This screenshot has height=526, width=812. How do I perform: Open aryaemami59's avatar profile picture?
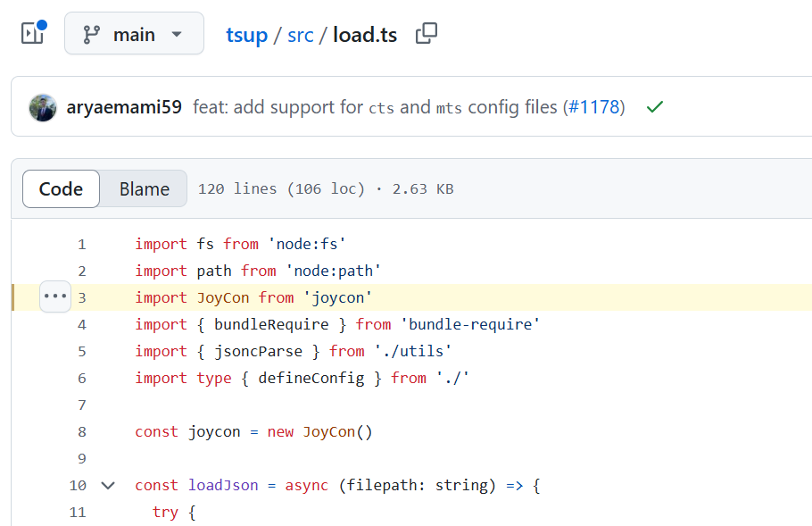click(43, 107)
